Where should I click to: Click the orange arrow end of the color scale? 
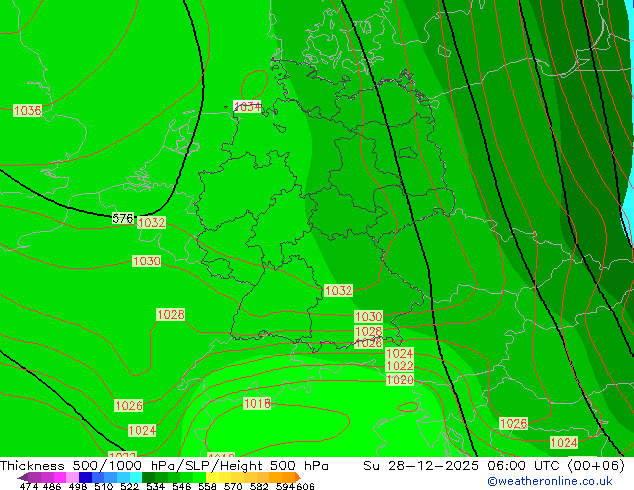click(298, 477)
